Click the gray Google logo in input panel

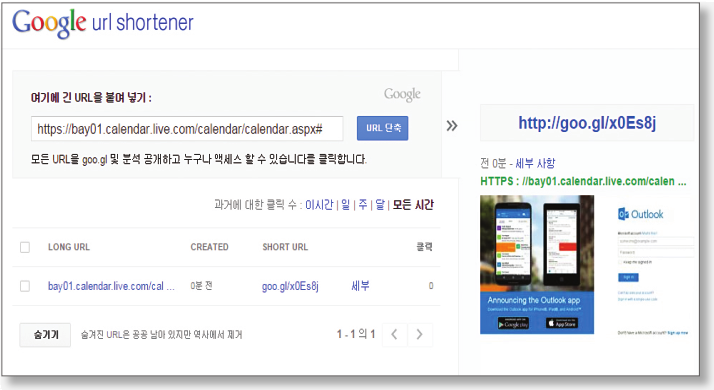point(402,94)
